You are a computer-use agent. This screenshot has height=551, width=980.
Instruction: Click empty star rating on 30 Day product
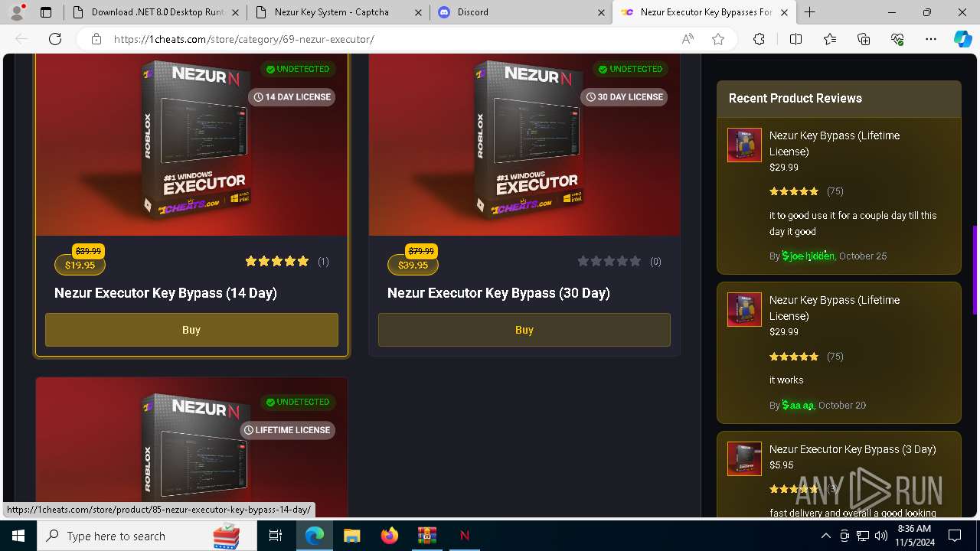coord(609,261)
